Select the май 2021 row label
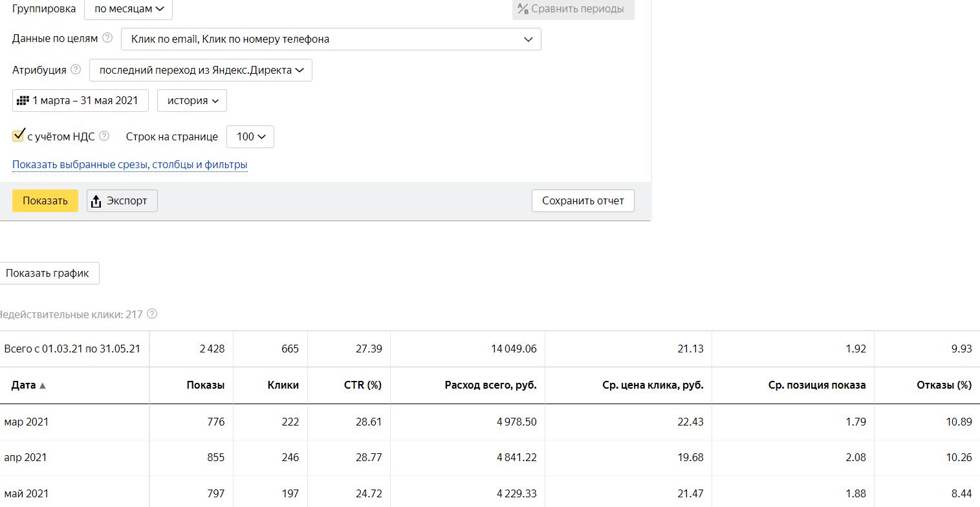The image size is (980, 507). coord(27,493)
